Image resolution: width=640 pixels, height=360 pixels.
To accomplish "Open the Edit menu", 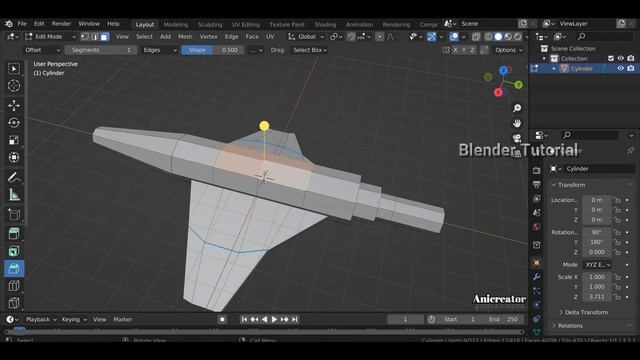I will [x=39, y=24].
